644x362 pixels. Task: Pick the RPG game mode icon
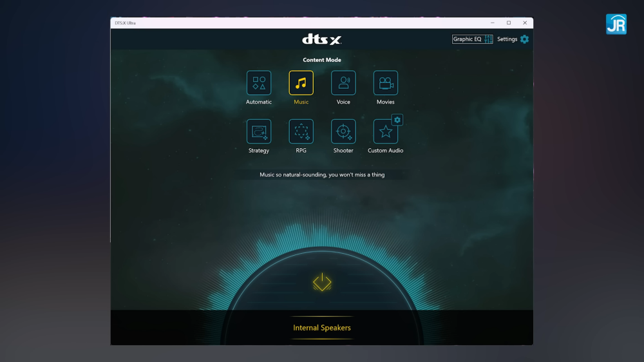301,131
